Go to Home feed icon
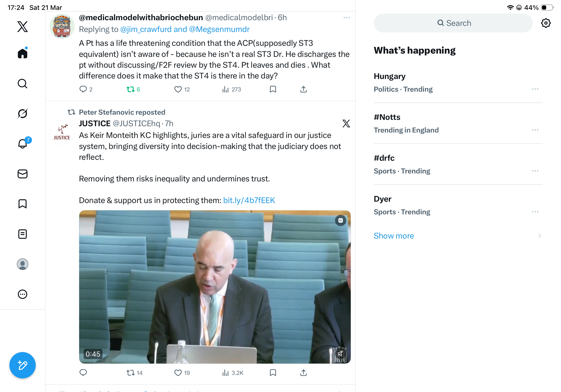 (23, 53)
